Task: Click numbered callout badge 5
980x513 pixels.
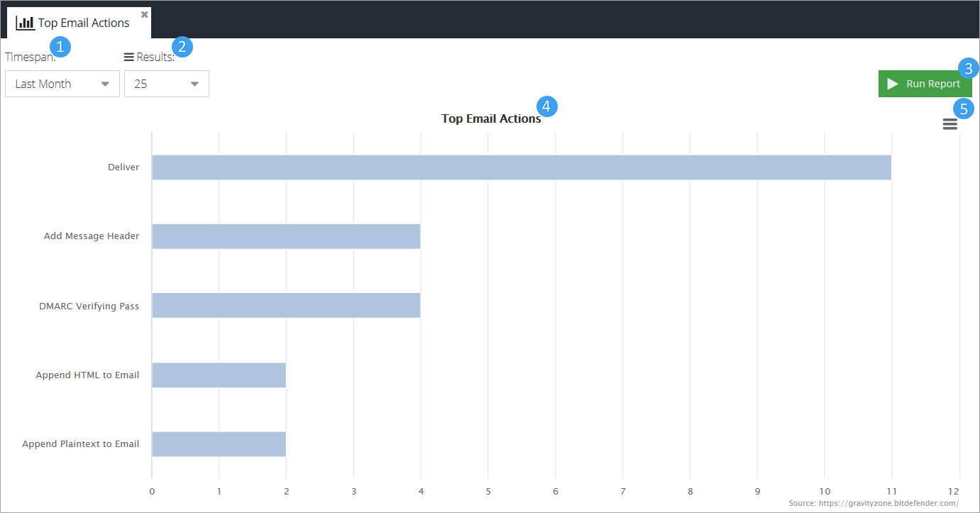Action: pos(964,109)
